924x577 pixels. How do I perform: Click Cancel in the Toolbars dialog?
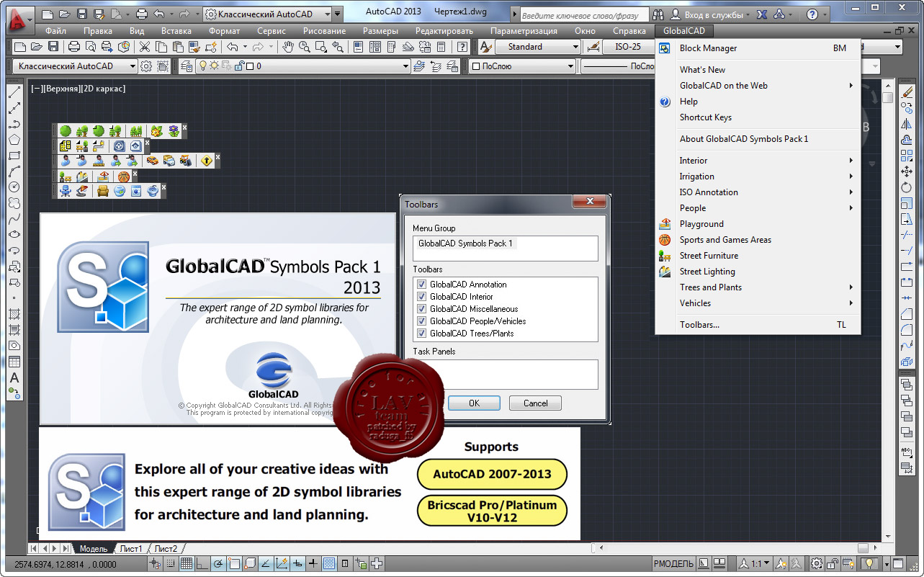pos(535,403)
